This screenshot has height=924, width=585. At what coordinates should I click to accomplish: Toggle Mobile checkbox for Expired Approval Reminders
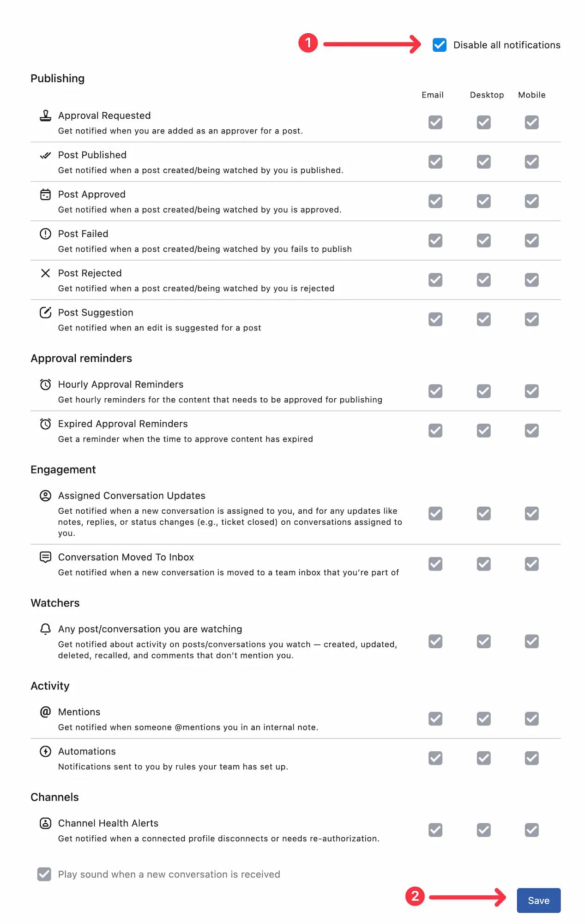[x=531, y=431]
